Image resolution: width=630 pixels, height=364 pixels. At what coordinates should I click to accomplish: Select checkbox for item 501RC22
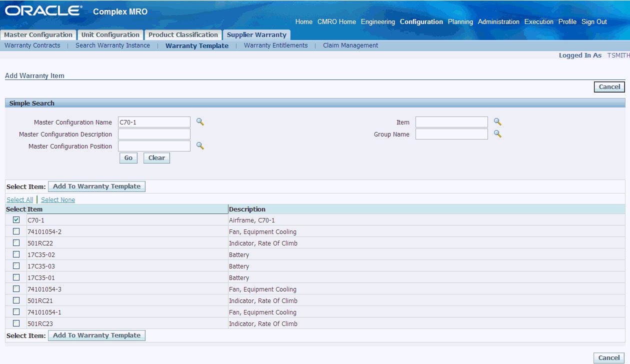click(x=16, y=242)
